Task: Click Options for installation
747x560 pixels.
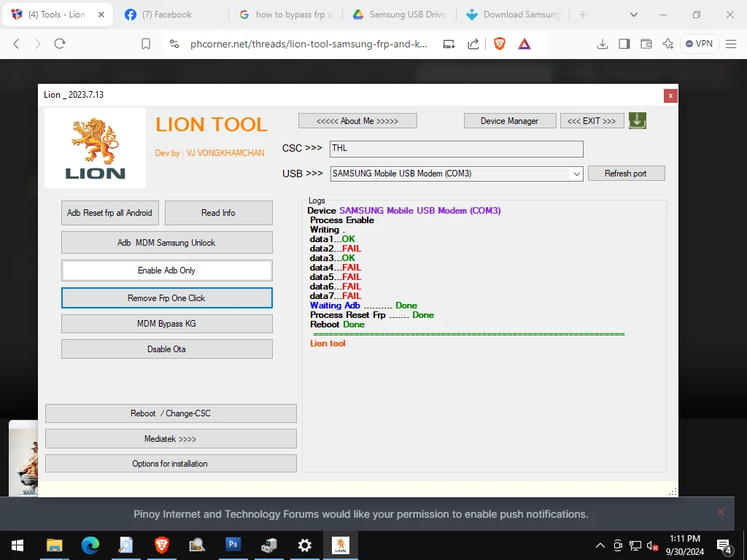Action: pos(171,464)
